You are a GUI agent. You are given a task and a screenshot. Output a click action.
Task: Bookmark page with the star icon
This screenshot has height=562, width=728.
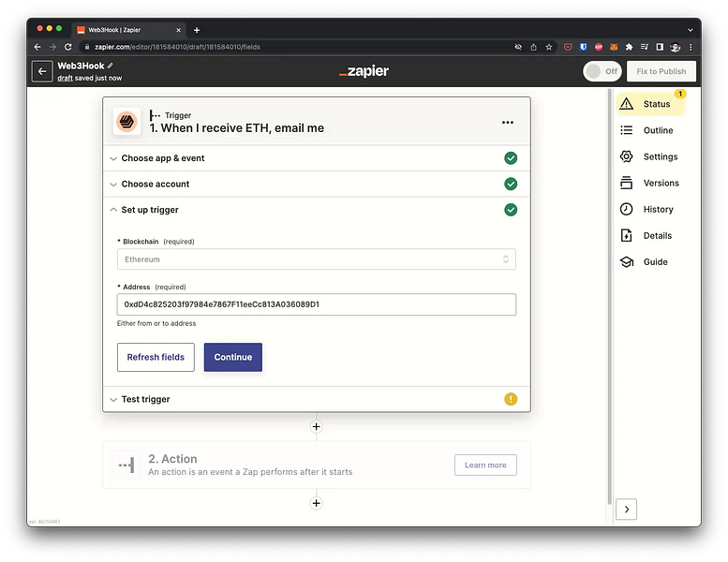[x=549, y=47]
